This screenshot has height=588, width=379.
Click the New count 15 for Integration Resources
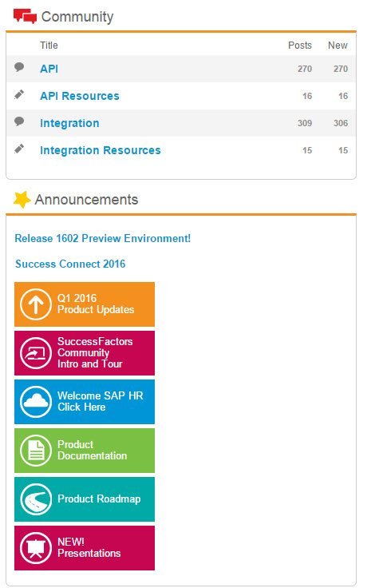click(x=343, y=151)
